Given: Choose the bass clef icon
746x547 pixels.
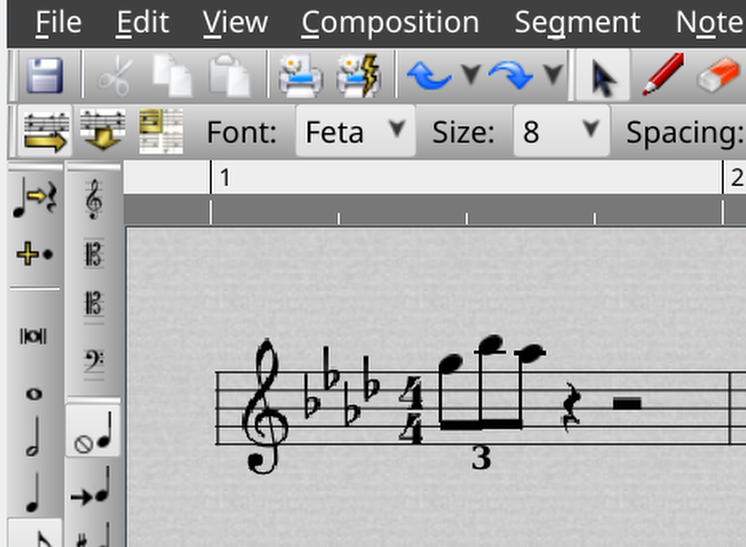Looking at the screenshot, I should (x=94, y=362).
